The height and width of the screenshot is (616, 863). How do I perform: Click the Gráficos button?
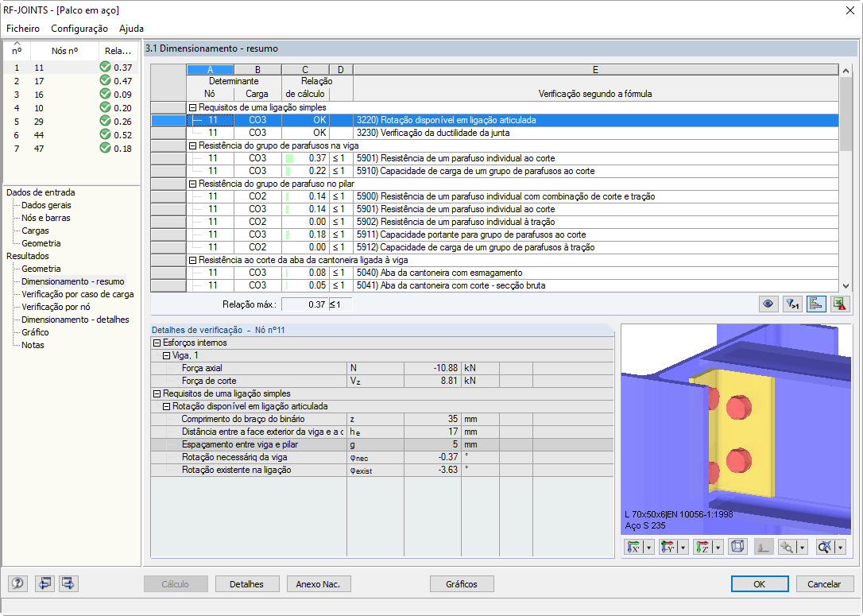tap(462, 584)
